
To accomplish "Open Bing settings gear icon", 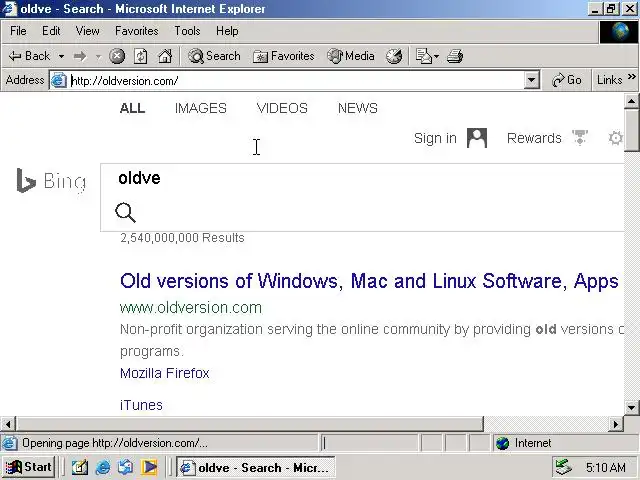I will point(616,138).
